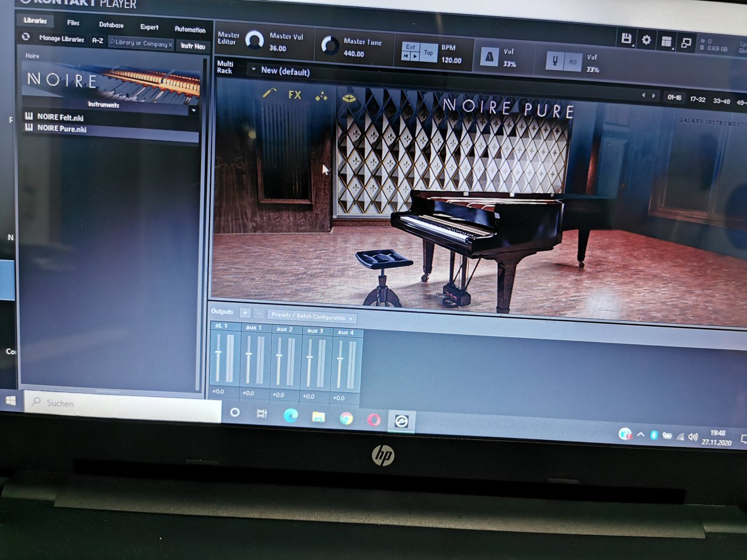Clear the library search with the X
Image resolution: width=747 pixels, height=560 pixels.
pos(170,44)
